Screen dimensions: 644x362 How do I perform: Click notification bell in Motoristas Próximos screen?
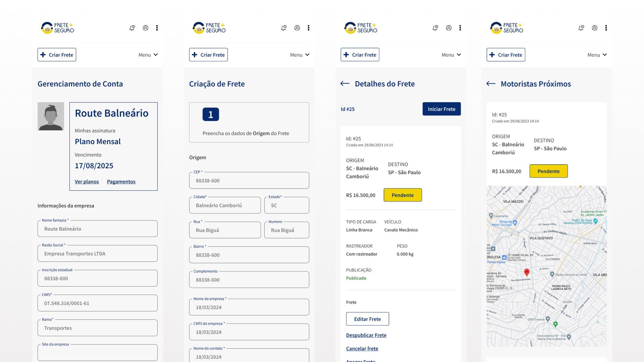pyautogui.click(x=581, y=28)
